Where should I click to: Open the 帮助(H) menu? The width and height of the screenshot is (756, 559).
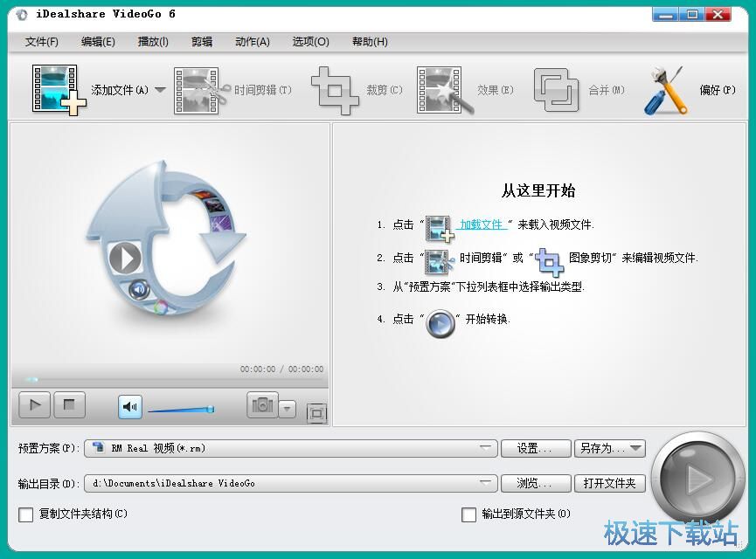point(370,42)
